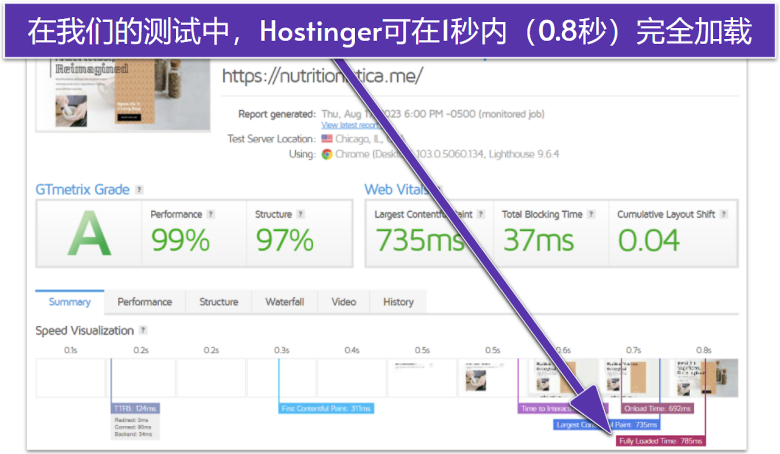The image size is (780, 454).
Task: Click the site screenshot thumbnail
Action: [x=123, y=94]
